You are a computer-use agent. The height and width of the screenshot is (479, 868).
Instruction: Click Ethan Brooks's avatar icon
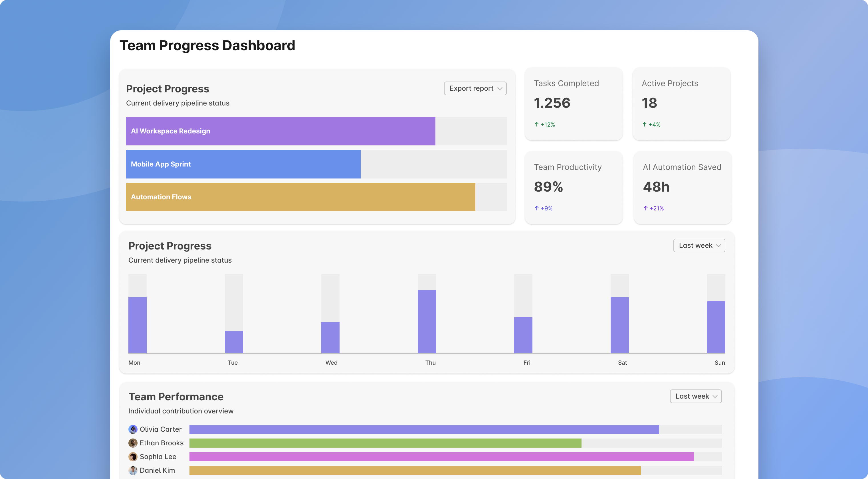[x=133, y=443]
